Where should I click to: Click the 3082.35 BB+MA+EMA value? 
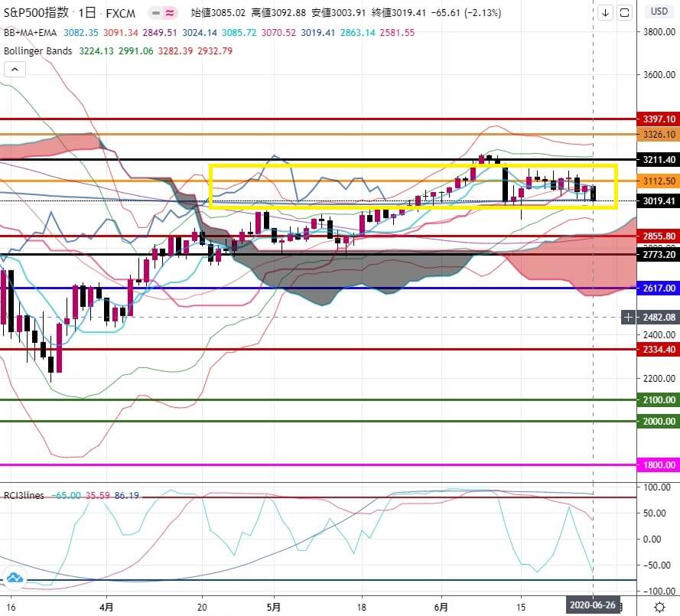pyautogui.click(x=80, y=33)
